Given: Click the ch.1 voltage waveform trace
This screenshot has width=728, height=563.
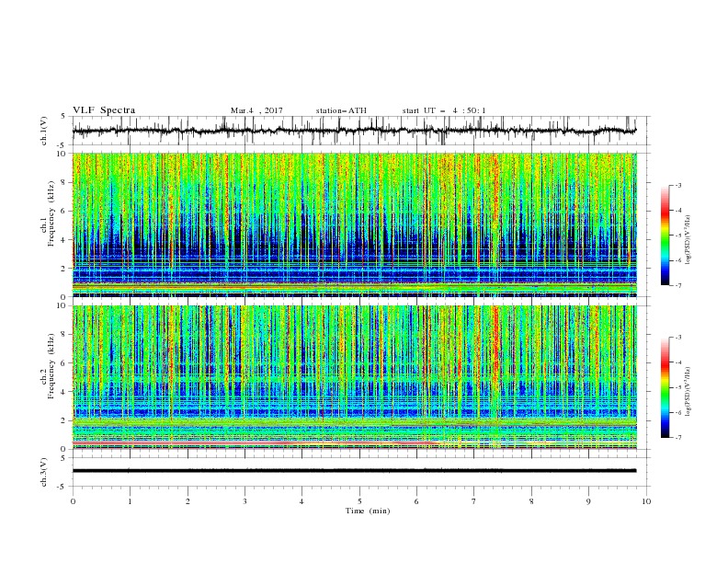Looking at the screenshot, I should pos(354,131).
